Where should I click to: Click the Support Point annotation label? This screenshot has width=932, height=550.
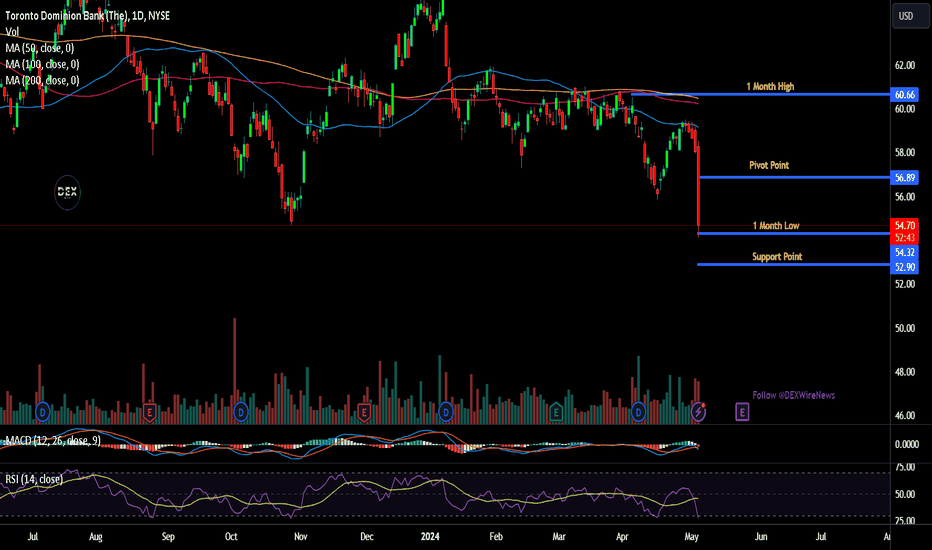[777, 257]
